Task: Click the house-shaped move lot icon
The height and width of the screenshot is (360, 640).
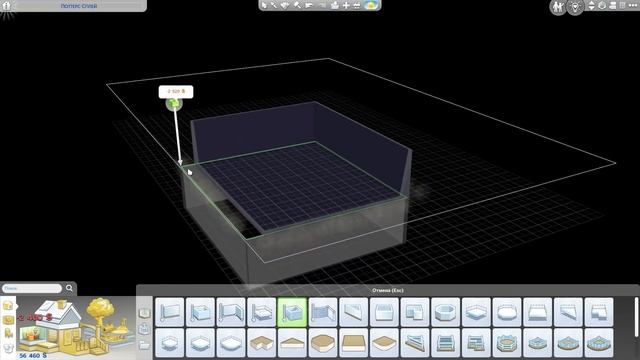Action: tap(335, 5)
